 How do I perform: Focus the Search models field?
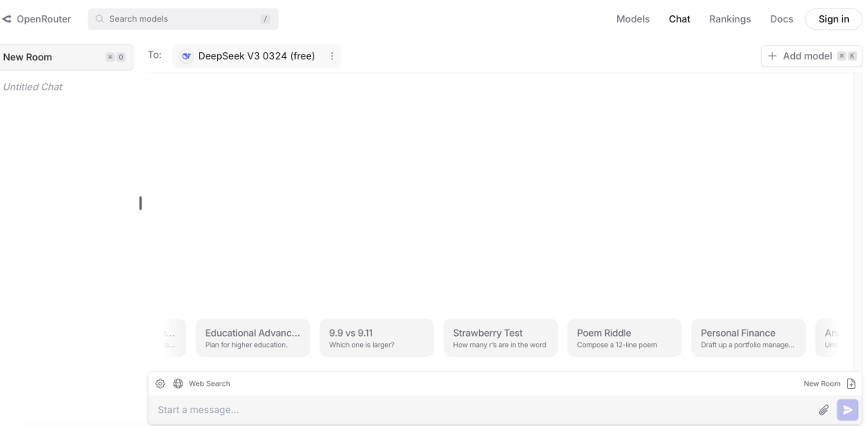pos(183,18)
